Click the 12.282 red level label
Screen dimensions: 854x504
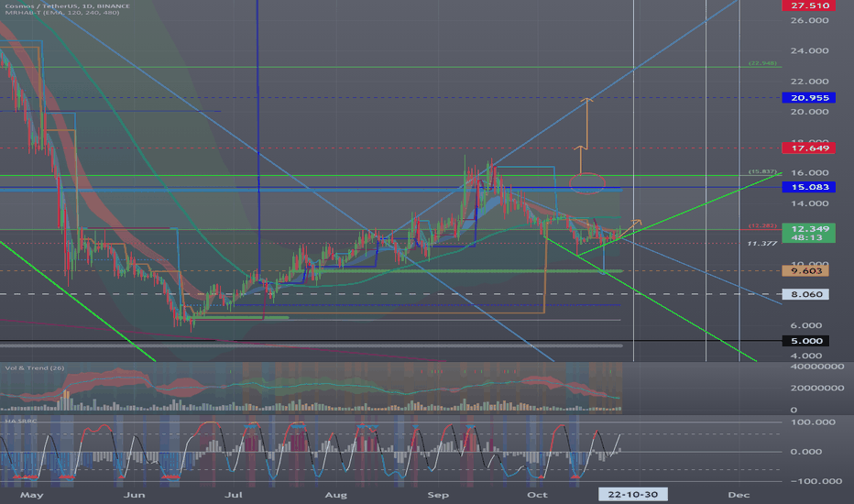(x=762, y=225)
